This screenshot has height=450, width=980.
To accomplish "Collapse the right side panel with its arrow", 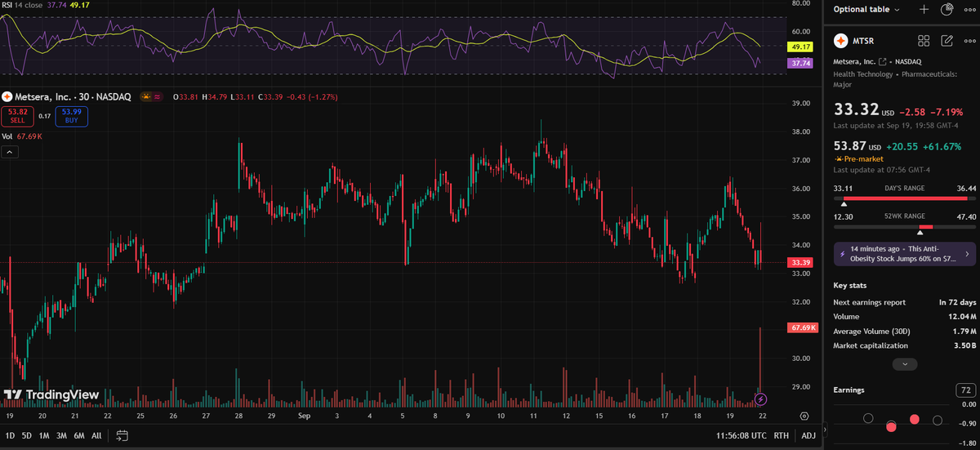I will 824,430.
